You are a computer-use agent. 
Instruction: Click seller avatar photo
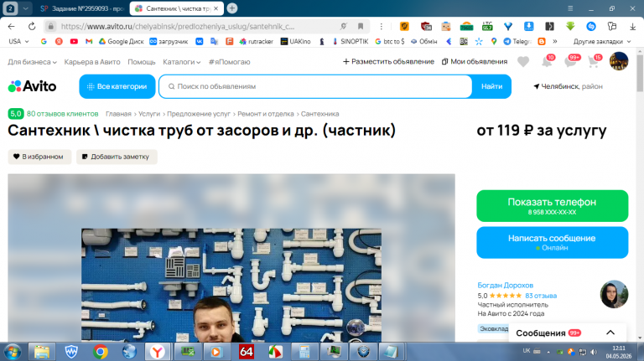[x=614, y=294]
